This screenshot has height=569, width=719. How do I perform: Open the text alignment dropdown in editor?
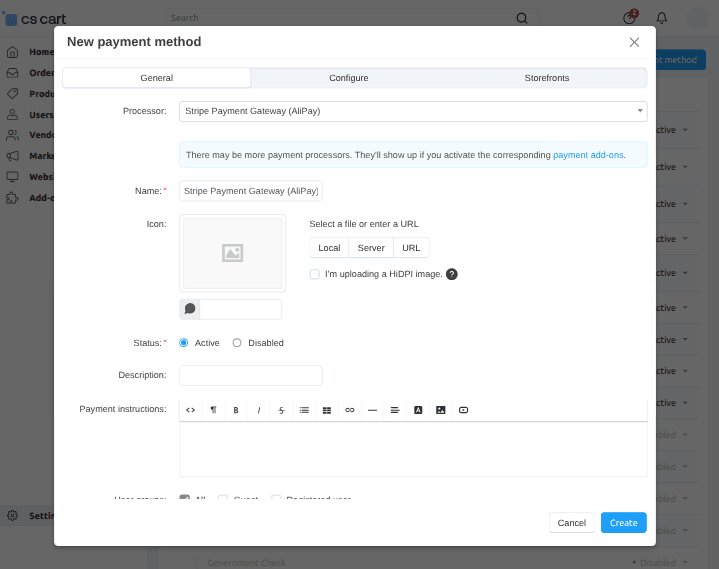pos(395,410)
